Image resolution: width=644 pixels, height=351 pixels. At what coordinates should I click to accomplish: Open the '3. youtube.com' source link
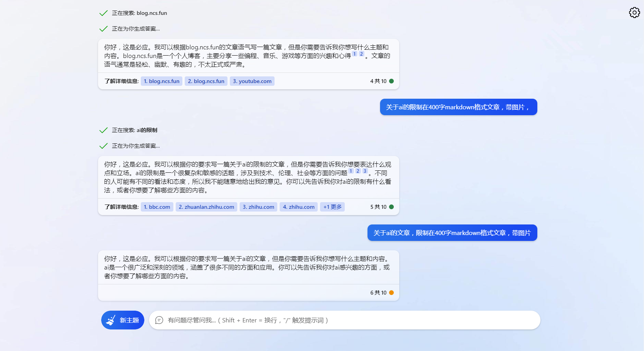coord(252,81)
